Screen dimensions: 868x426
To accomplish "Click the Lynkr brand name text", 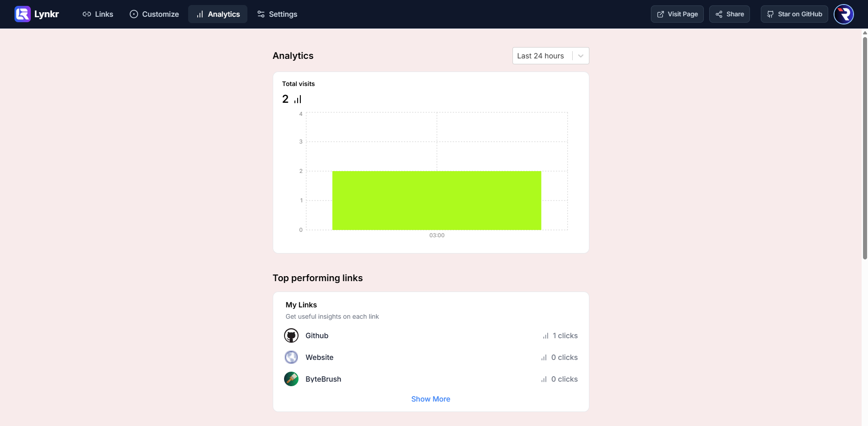I will click(x=47, y=14).
